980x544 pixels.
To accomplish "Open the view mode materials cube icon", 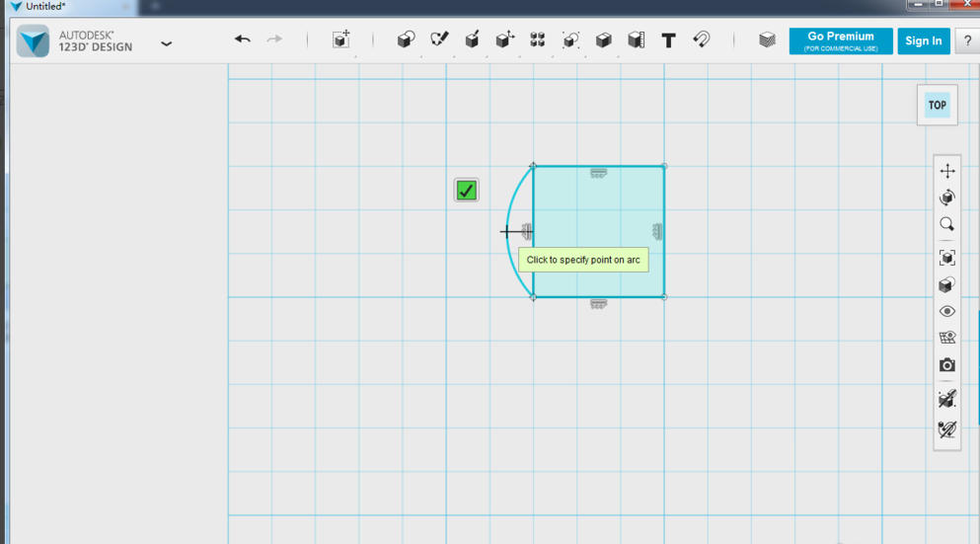I will 946,285.
